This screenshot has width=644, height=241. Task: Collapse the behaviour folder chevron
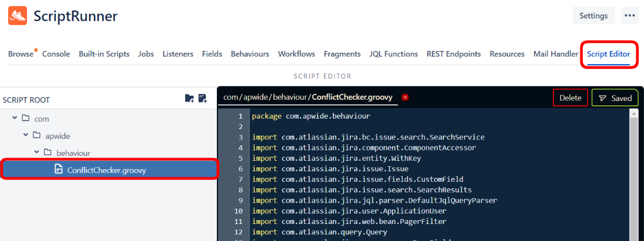[36, 152]
